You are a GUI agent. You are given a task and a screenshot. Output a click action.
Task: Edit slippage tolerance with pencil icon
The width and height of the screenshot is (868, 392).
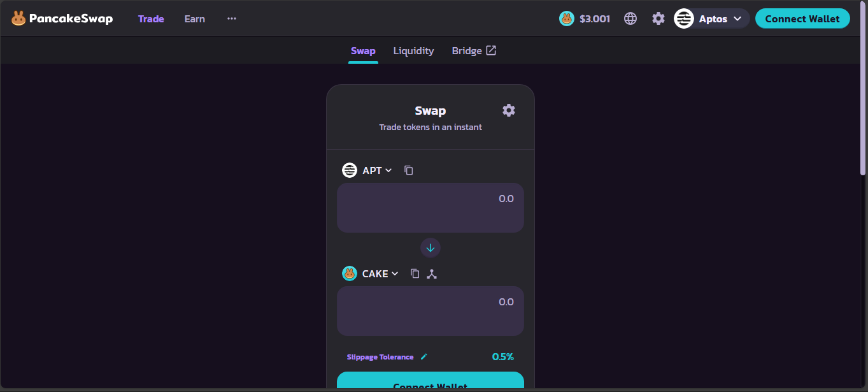coord(424,356)
